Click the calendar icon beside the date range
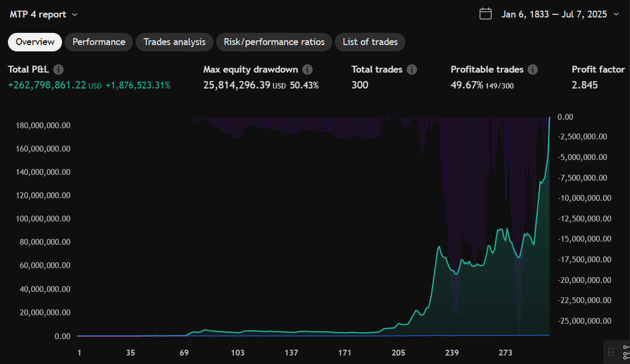This screenshot has width=630, height=364. (485, 14)
